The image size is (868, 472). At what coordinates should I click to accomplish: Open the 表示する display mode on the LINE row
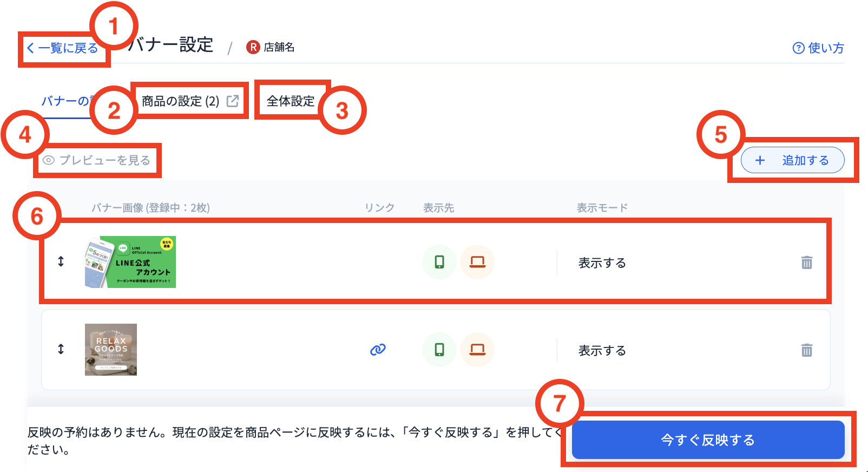(602, 263)
